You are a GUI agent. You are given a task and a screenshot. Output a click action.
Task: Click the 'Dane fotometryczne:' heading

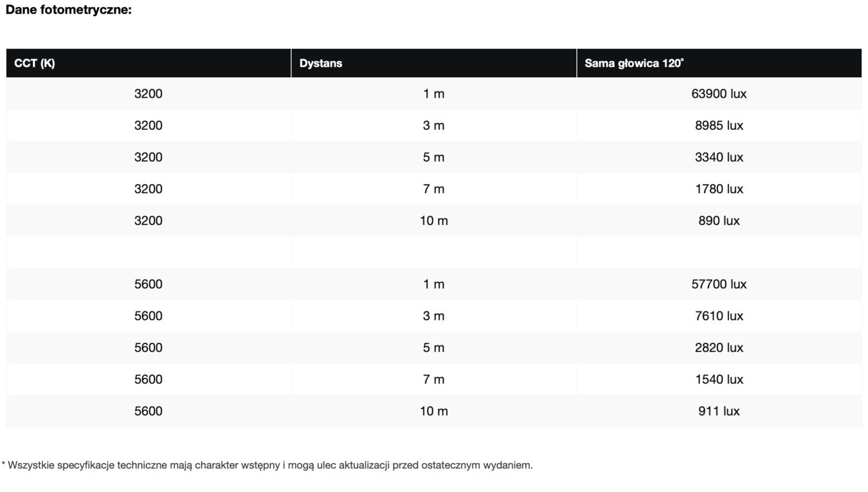(69, 10)
